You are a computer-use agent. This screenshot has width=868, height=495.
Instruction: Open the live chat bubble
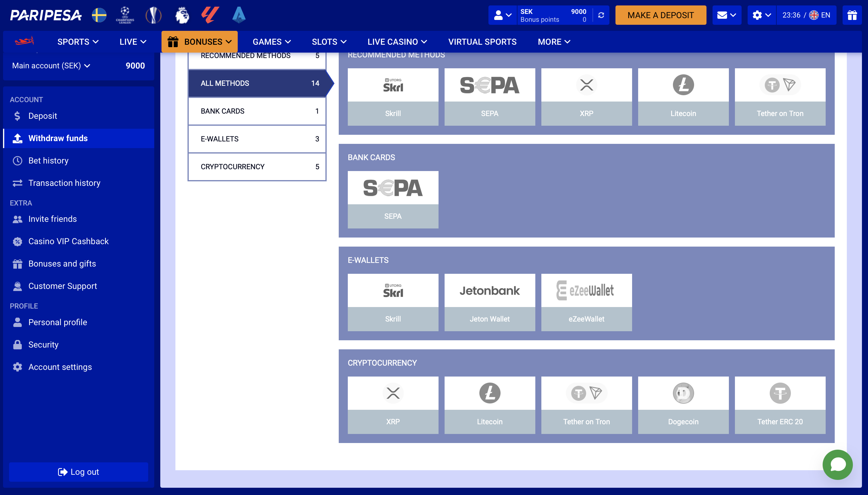pyautogui.click(x=837, y=465)
